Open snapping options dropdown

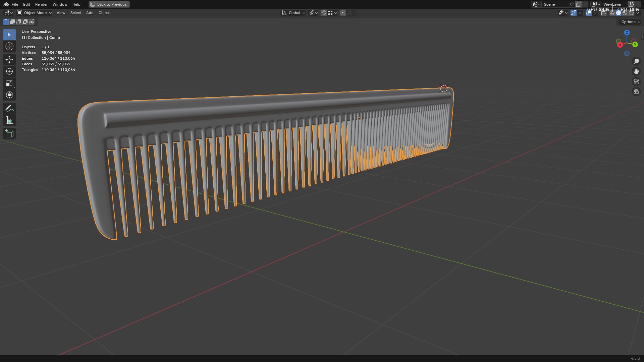tap(332, 13)
